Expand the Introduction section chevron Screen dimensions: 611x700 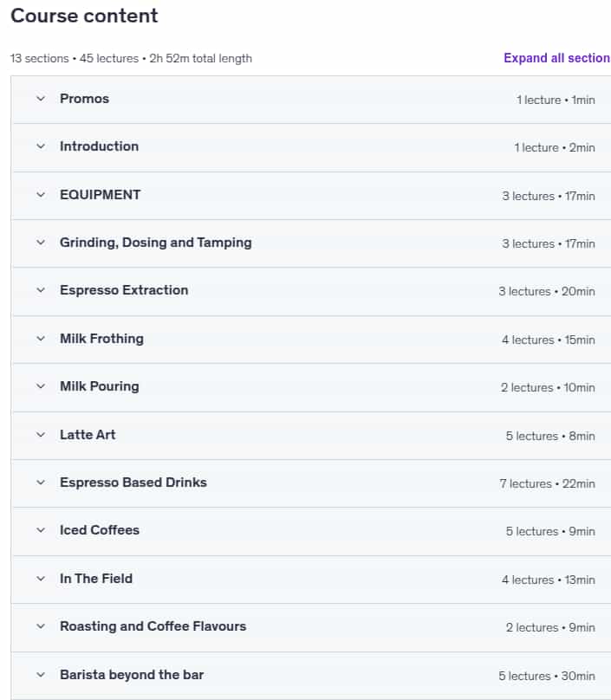click(41, 146)
